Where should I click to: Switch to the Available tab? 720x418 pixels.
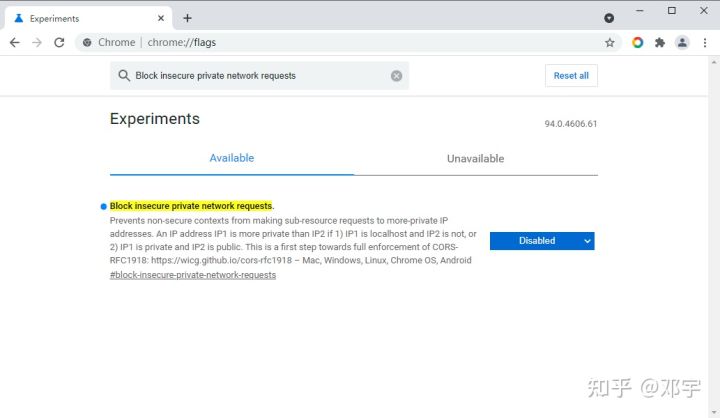(232, 158)
